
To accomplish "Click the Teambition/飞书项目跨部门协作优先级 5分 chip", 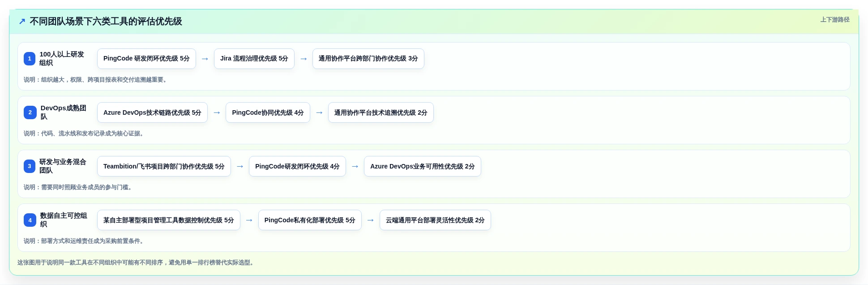I will click(x=164, y=166).
